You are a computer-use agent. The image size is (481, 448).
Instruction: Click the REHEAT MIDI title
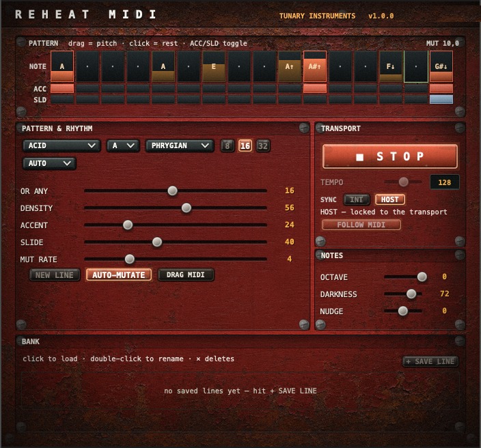tap(86, 14)
